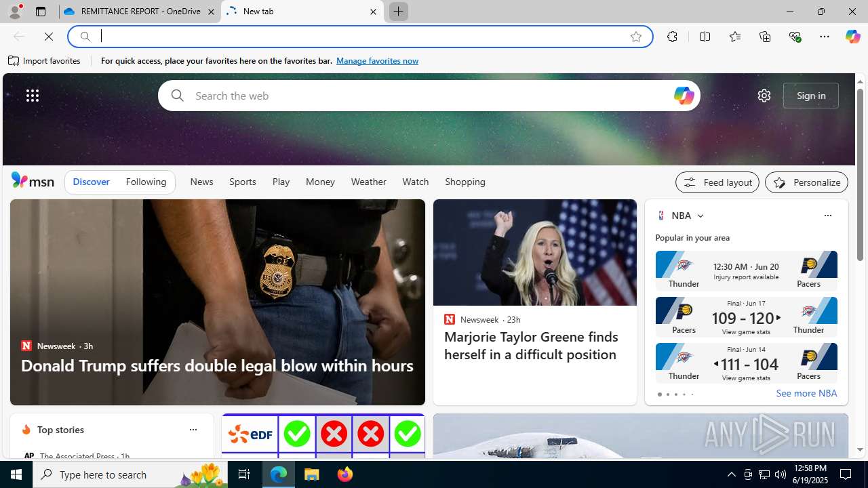Click the page vertical scrollbar thumb
This screenshot has height=488, width=868.
860,175
